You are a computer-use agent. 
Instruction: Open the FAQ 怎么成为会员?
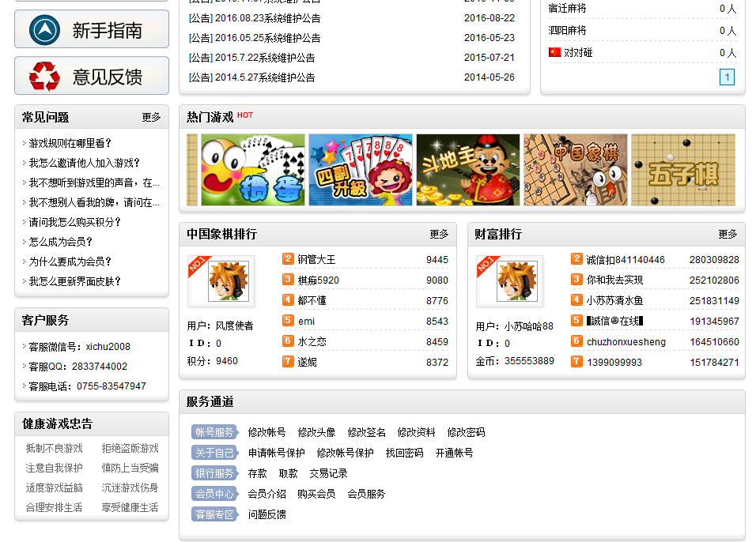(61, 242)
